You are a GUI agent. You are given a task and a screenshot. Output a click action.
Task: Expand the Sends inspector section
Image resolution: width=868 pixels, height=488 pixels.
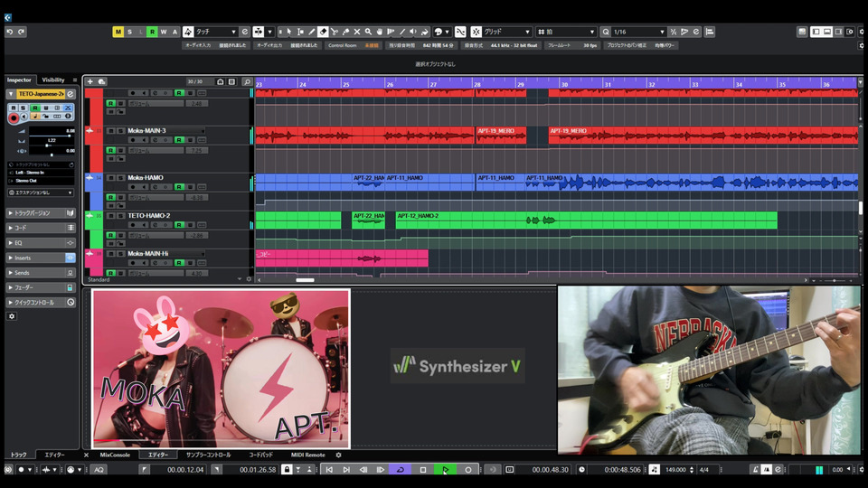(41, 273)
